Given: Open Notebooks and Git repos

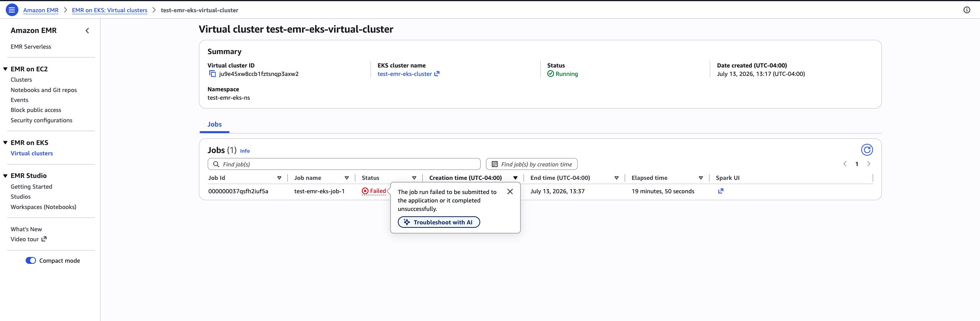Looking at the screenshot, I should 44,90.
